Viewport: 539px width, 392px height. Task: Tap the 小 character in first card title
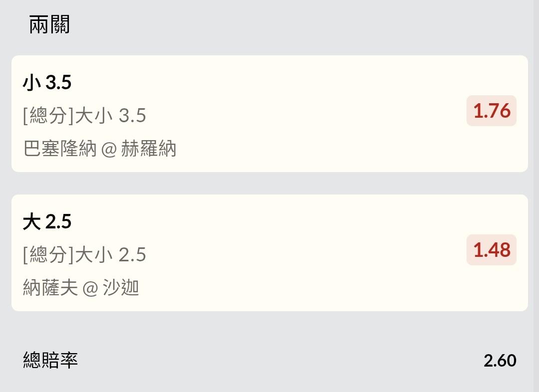point(31,83)
